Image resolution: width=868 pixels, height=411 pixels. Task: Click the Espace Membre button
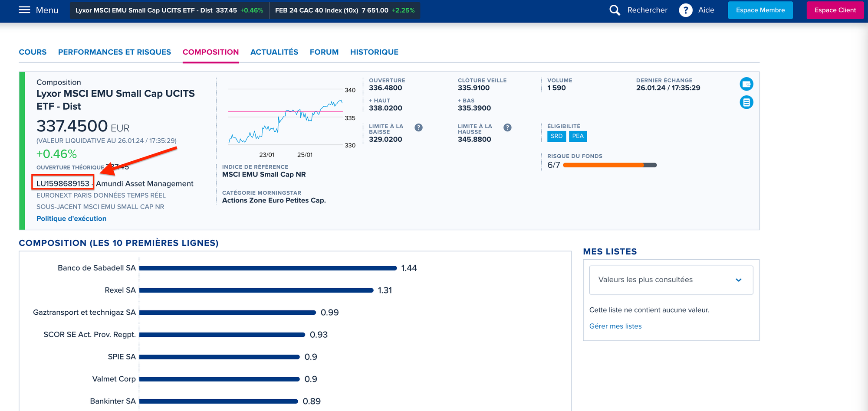pyautogui.click(x=760, y=10)
